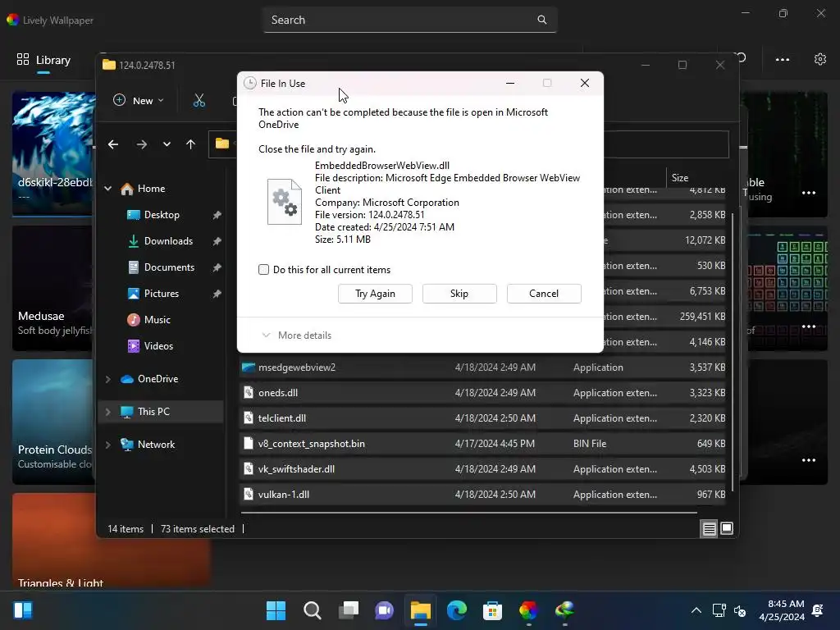
Task: Open the Widgets panel on taskbar
Action: click(22, 610)
